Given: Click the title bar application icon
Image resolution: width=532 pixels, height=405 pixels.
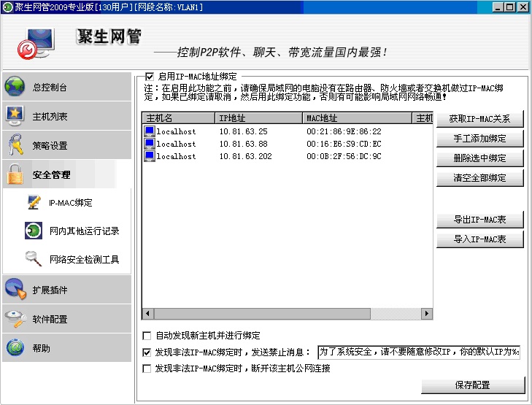Looking at the screenshot, I should 7,7.
